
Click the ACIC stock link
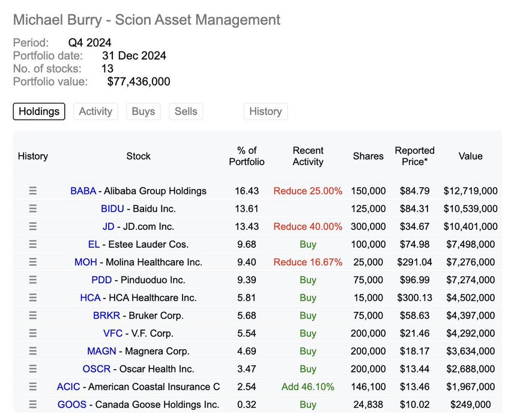[68, 387]
